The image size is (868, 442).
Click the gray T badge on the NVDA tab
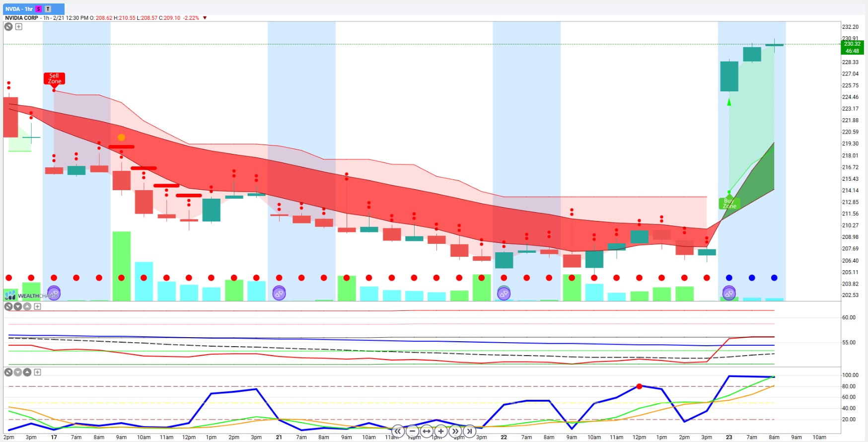tap(48, 9)
